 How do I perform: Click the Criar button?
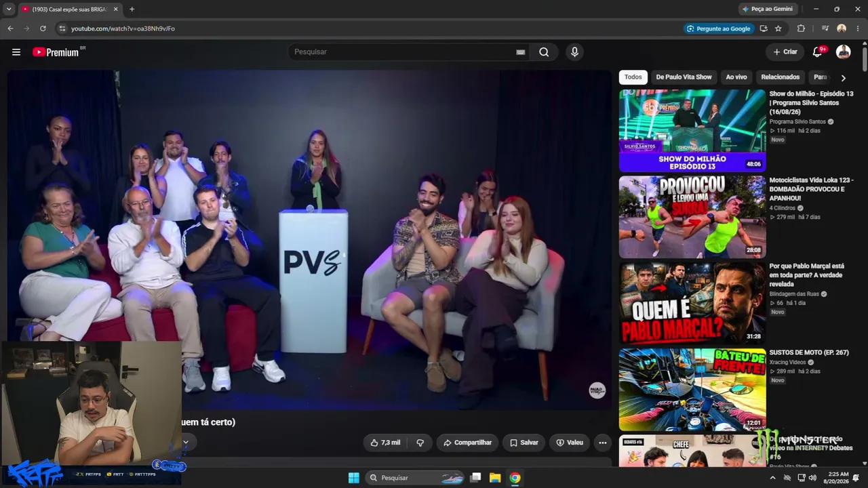coord(785,52)
